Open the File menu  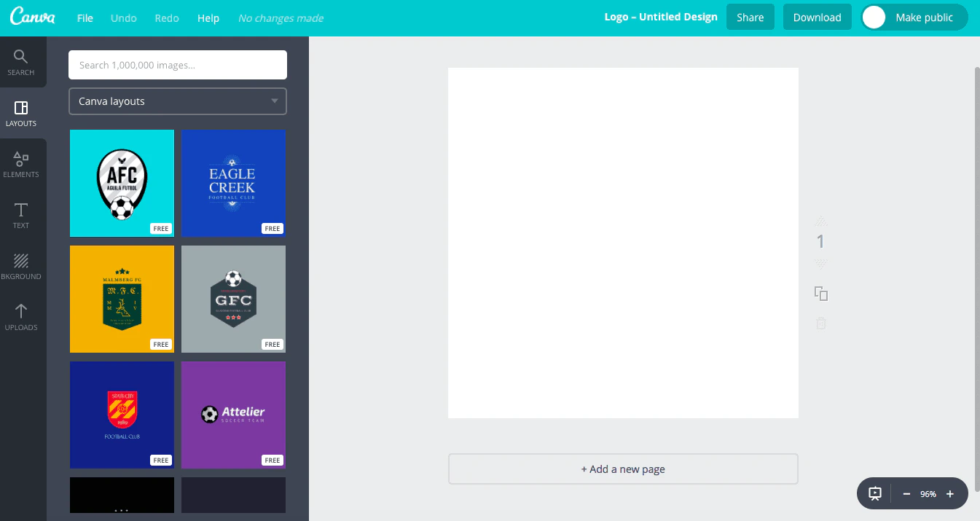[x=85, y=18]
